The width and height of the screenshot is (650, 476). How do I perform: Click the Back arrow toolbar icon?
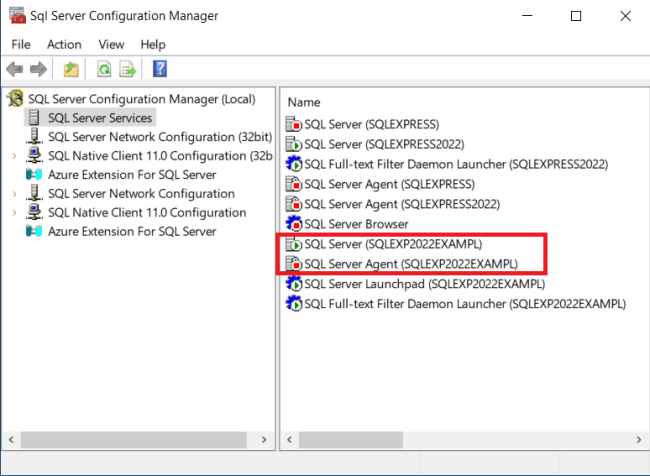(15, 69)
